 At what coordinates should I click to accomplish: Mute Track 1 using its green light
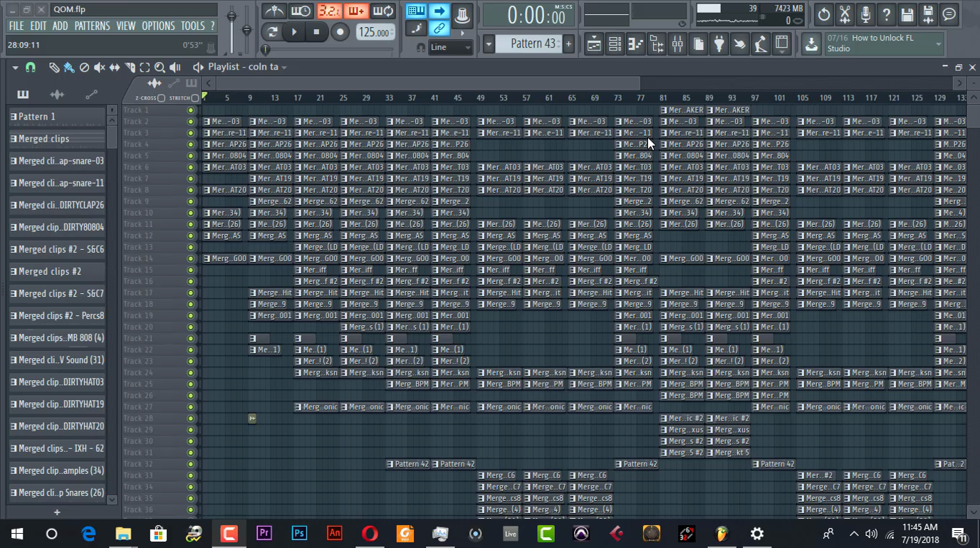tap(190, 110)
